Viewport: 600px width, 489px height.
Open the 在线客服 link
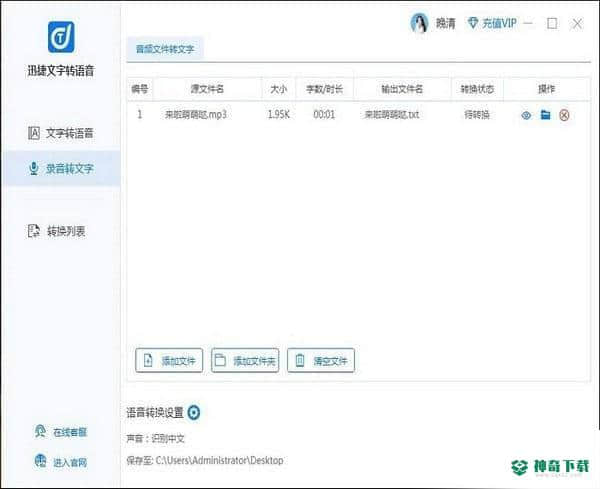point(61,432)
